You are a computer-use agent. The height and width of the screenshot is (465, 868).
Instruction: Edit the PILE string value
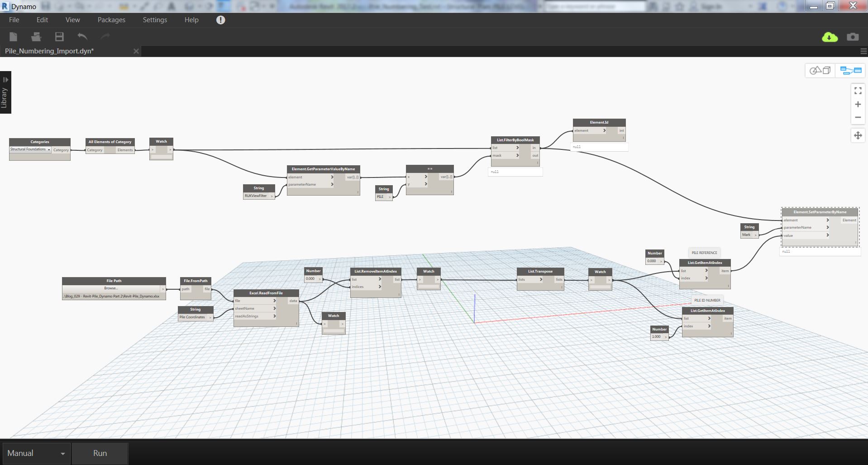[381, 197]
